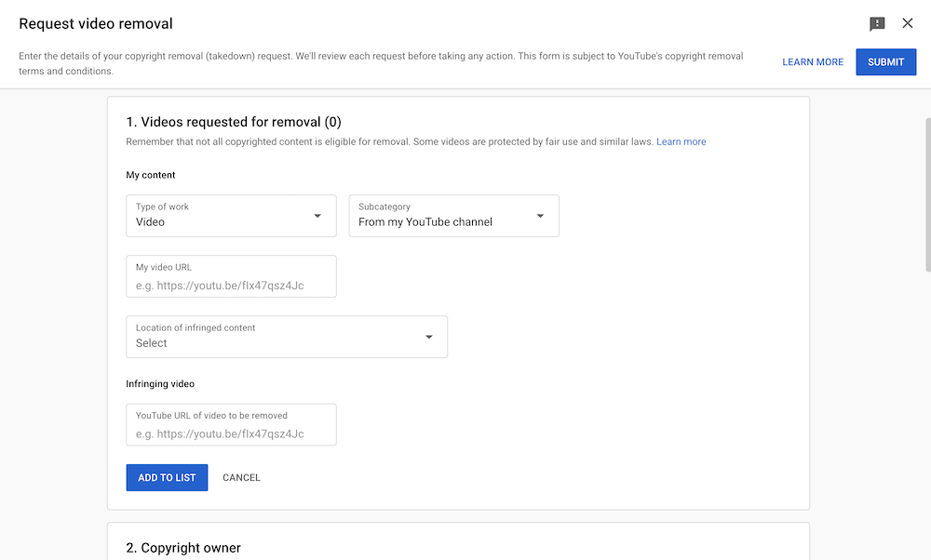The width and height of the screenshot is (931, 560).
Task: Click the 'Infringing video' label
Action: coord(160,384)
